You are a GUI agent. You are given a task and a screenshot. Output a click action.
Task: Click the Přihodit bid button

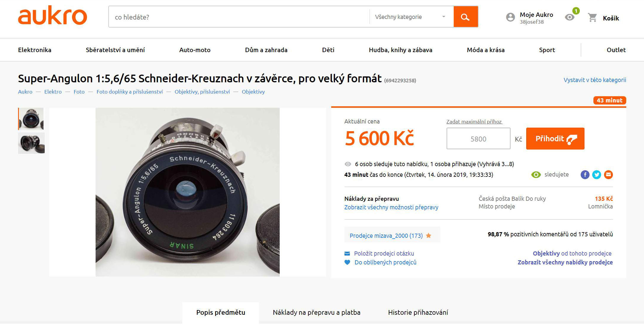coord(555,139)
